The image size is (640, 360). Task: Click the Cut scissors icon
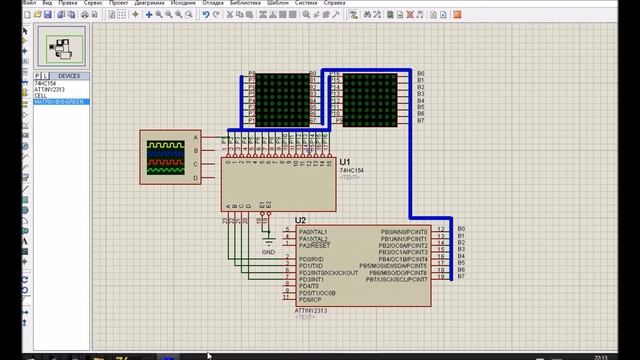coord(230,15)
